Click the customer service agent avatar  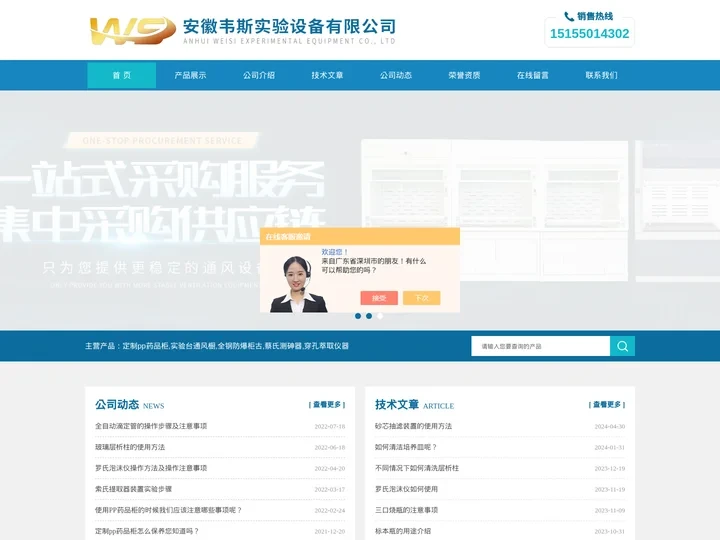click(x=295, y=283)
